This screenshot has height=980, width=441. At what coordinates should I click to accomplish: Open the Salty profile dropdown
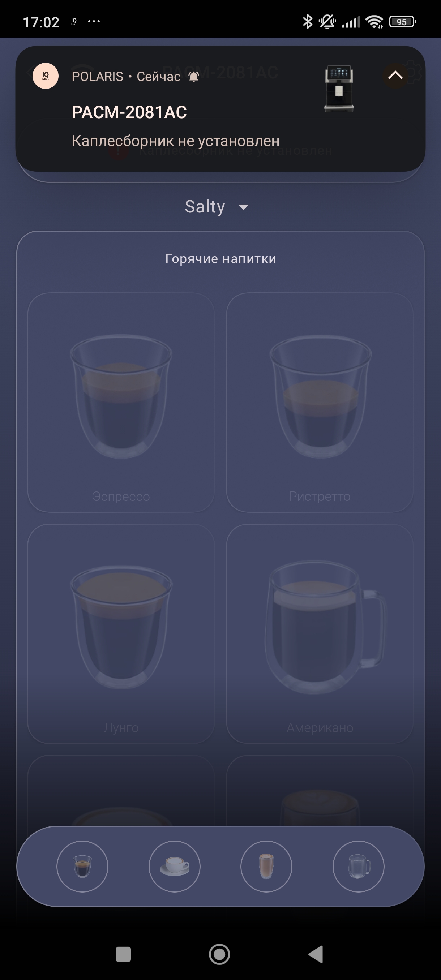[x=217, y=207]
